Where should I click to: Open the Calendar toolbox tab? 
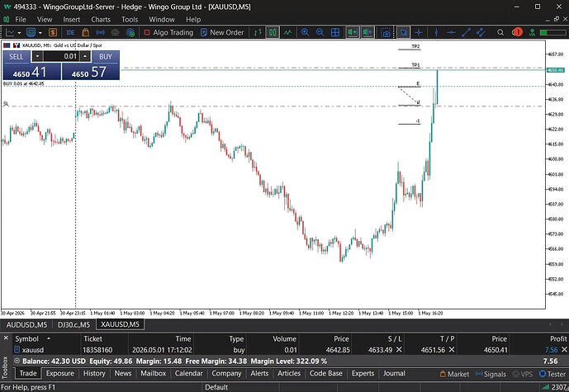tap(188, 374)
